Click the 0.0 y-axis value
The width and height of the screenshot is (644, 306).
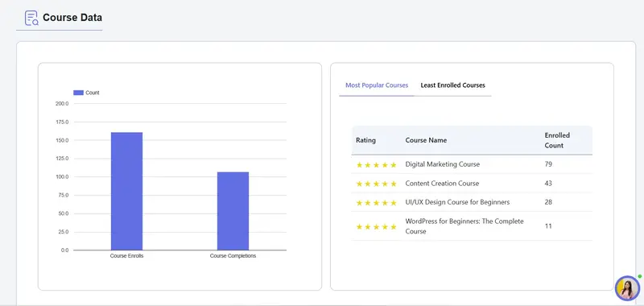pyautogui.click(x=65, y=250)
